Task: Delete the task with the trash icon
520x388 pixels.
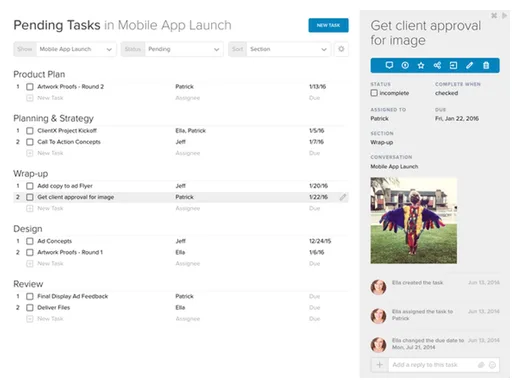Action: coord(486,65)
